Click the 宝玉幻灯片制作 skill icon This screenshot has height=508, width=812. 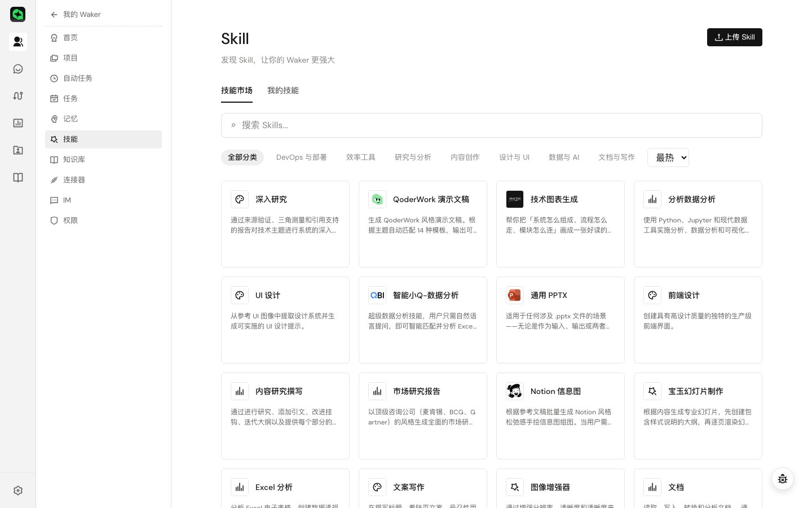(x=652, y=391)
